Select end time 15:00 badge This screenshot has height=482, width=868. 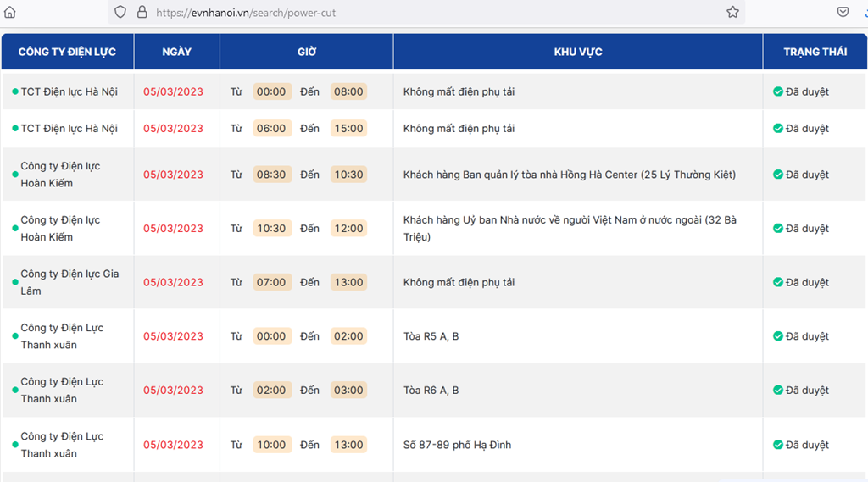point(348,129)
